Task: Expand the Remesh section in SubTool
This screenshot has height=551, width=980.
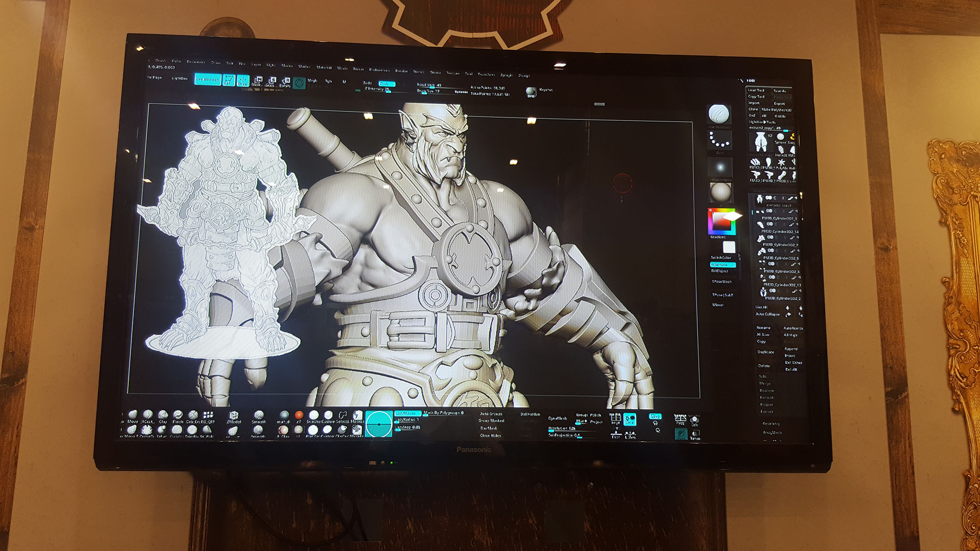Action: (x=767, y=397)
